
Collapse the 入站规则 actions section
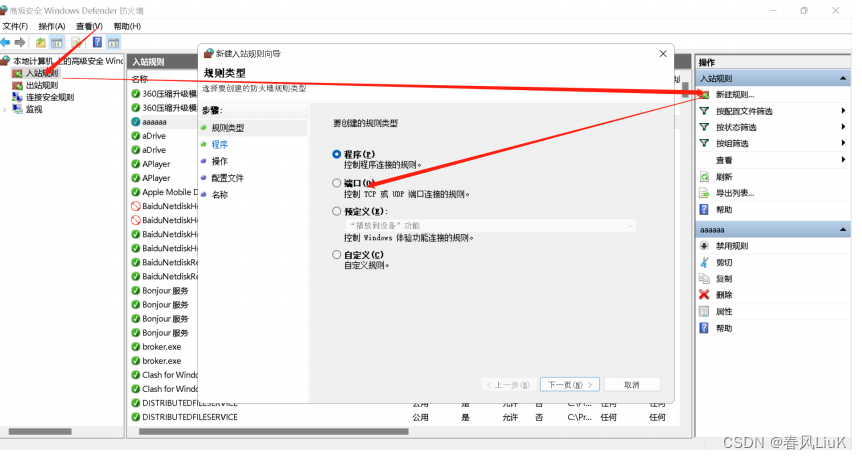[x=843, y=79]
